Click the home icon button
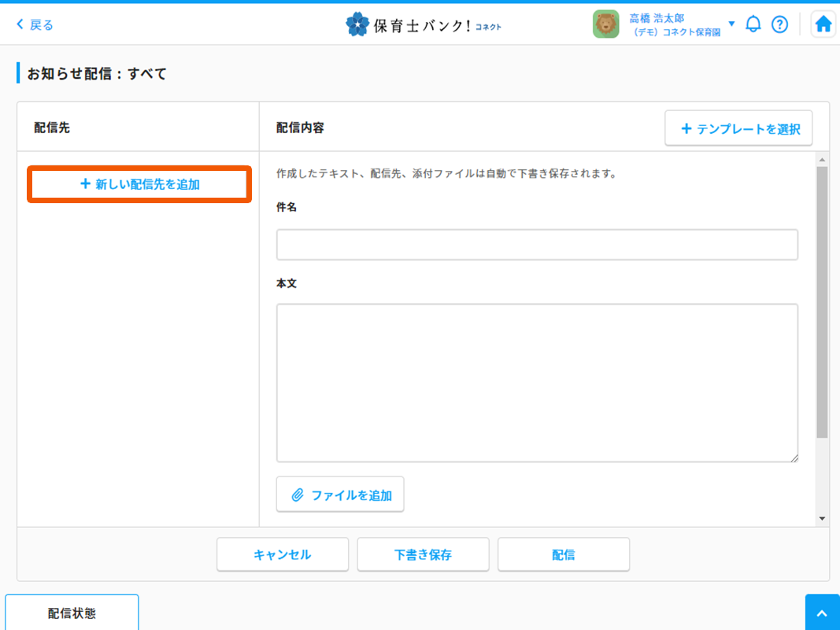The width and height of the screenshot is (840, 630). click(823, 24)
